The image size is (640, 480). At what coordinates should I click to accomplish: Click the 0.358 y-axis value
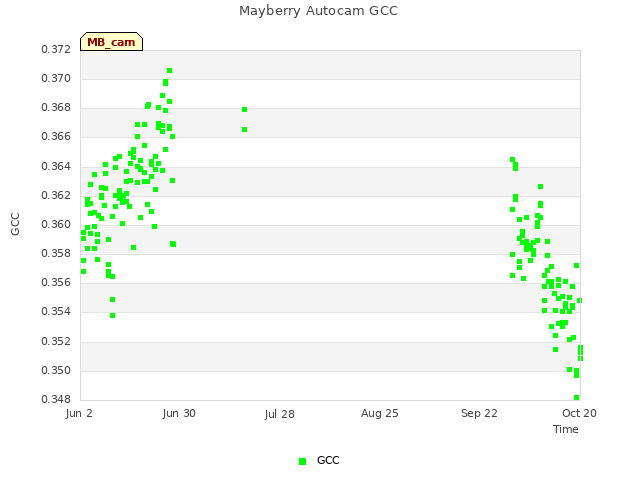[56, 253]
